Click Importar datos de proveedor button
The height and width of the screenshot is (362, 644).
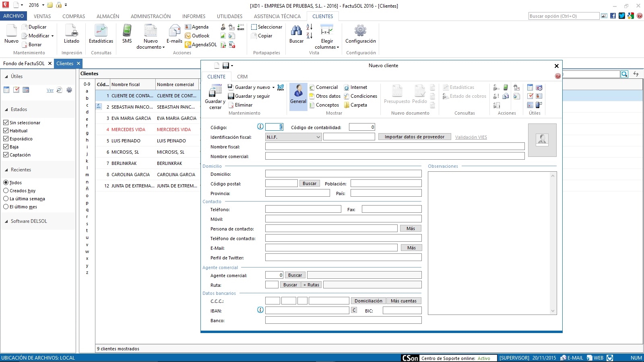point(415,137)
